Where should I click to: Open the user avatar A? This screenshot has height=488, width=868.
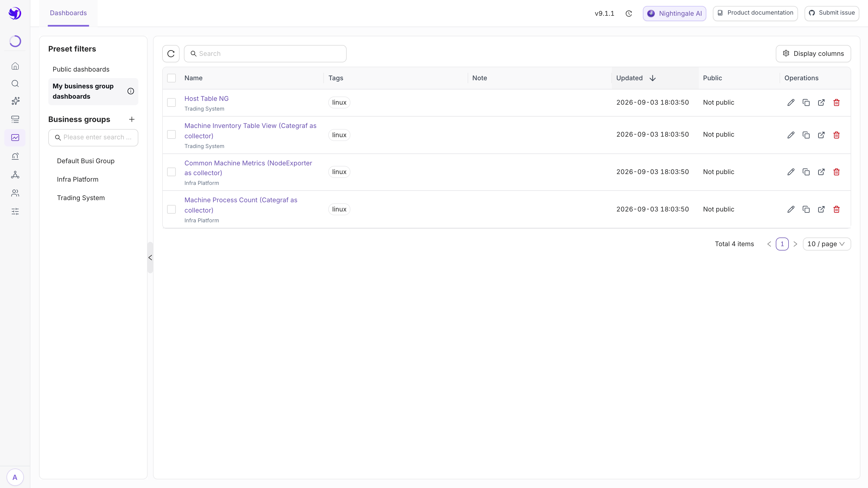click(15, 477)
